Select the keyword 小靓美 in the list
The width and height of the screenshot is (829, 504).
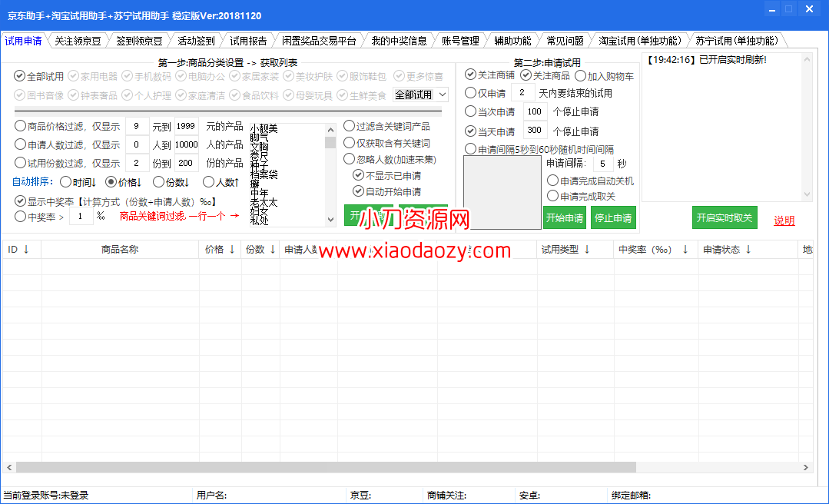[x=264, y=128]
